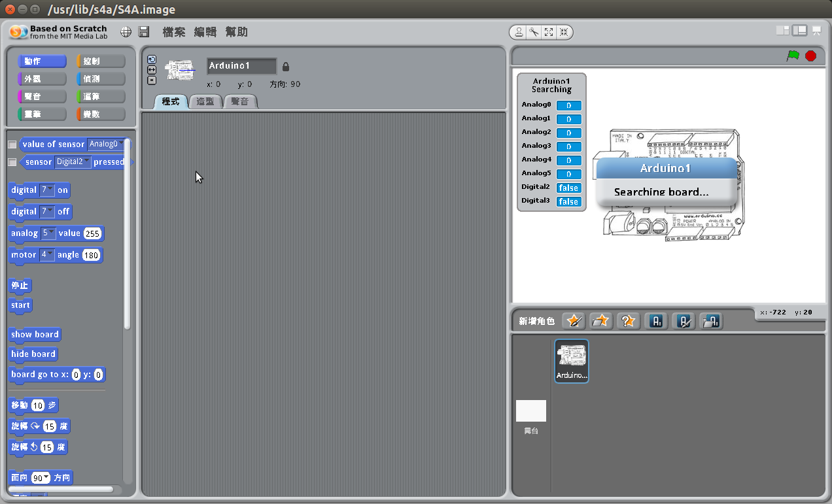832x504 pixels.
Task: Select the 動作 motion category
Action: [x=42, y=61]
